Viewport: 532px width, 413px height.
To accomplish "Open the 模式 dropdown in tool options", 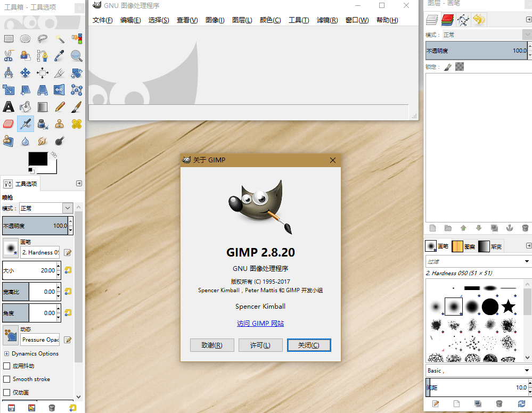I will point(46,208).
